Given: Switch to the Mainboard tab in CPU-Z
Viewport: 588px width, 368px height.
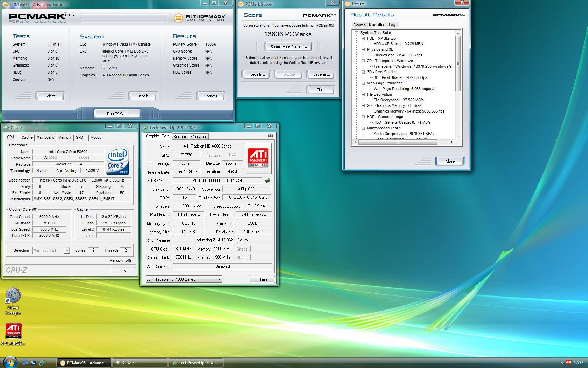Looking at the screenshot, I should point(45,137).
